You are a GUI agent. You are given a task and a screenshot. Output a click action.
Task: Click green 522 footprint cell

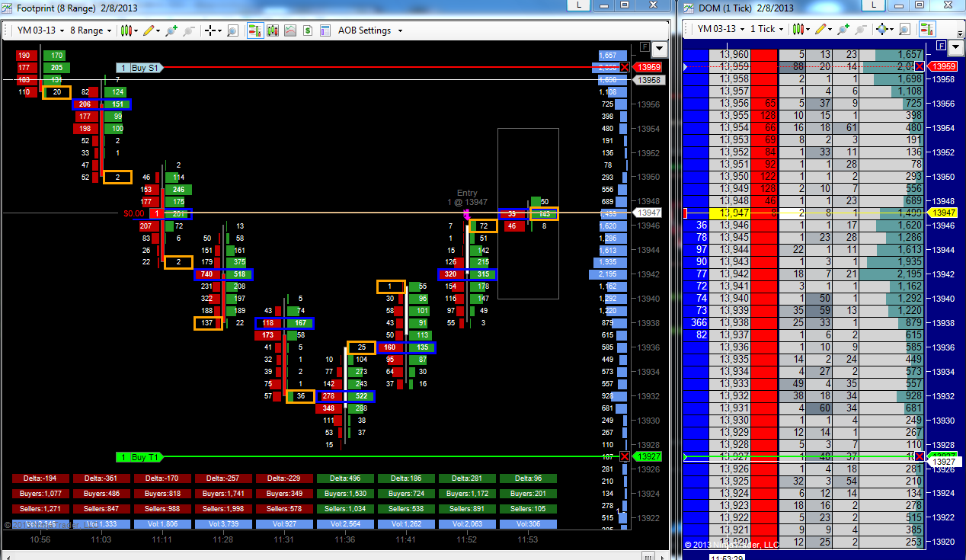[360, 396]
